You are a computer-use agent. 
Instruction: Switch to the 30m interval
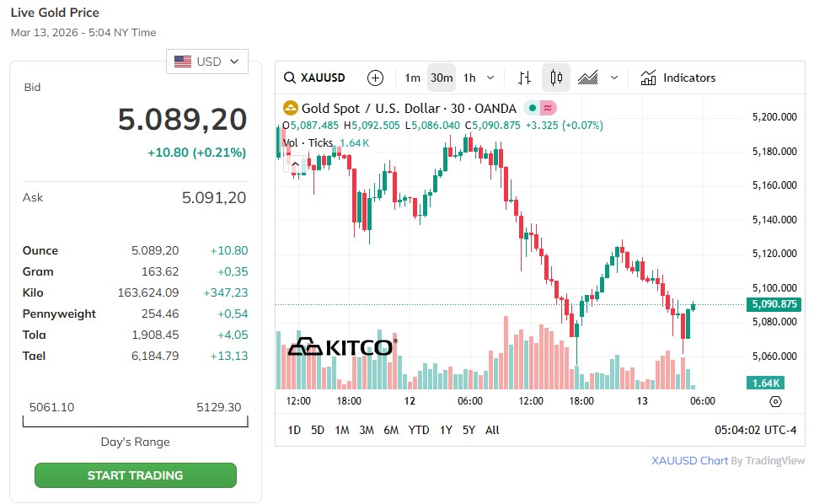442,78
